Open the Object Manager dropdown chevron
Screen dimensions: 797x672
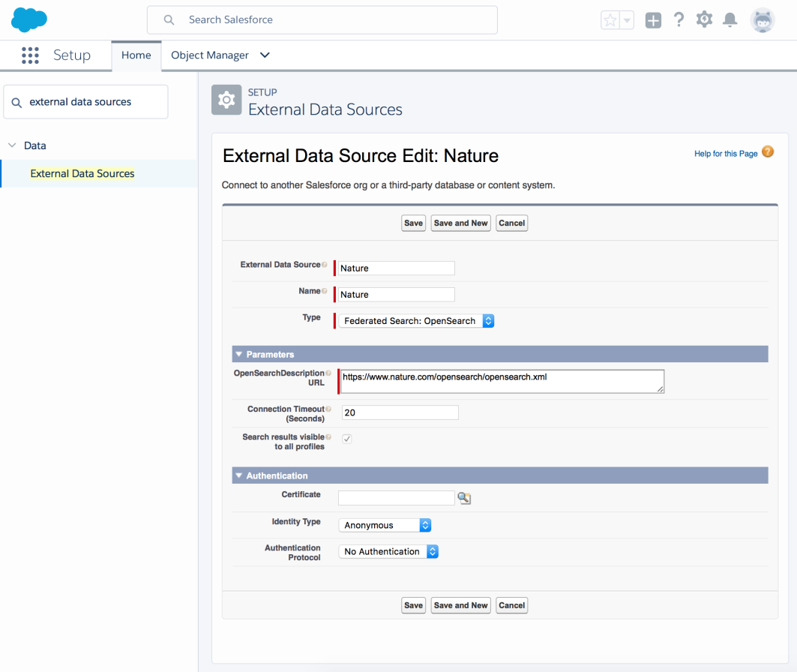coord(265,55)
